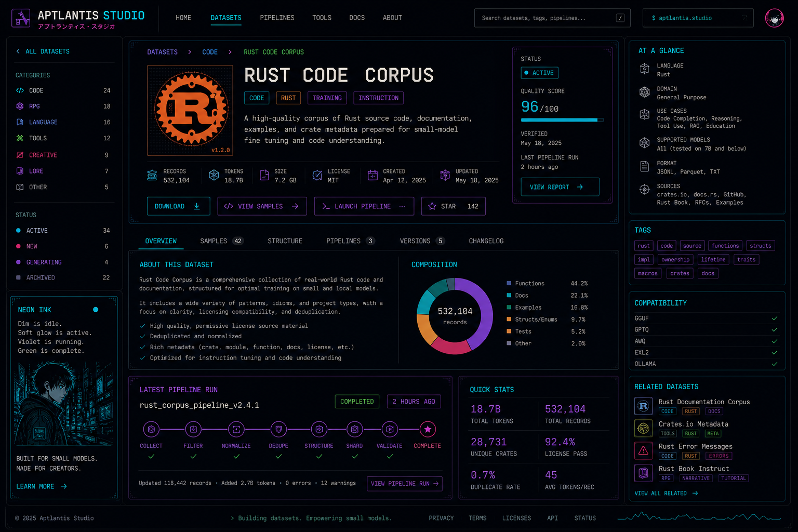Click the Aptlantis Studio logo icon
Image resolution: width=798 pixels, height=532 pixels.
click(x=21, y=18)
